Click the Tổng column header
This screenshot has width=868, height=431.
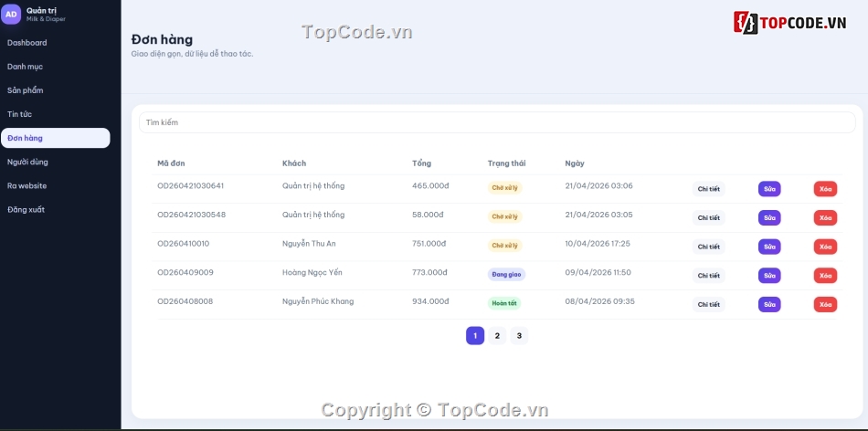(x=422, y=163)
